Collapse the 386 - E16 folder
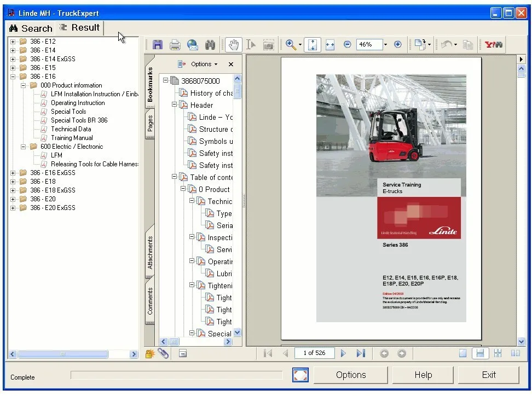Viewport: 532px width, 396px height. pyautogui.click(x=13, y=77)
